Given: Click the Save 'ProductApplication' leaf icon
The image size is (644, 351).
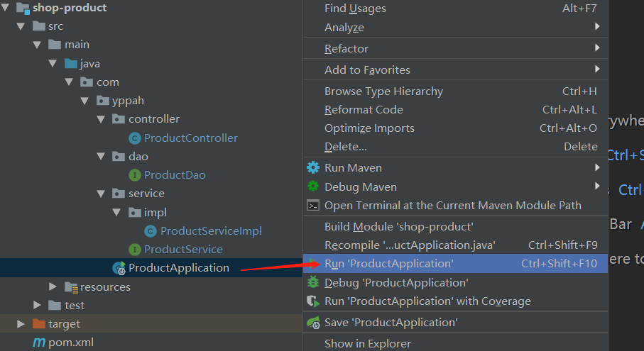Looking at the screenshot, I should (313, 323).
